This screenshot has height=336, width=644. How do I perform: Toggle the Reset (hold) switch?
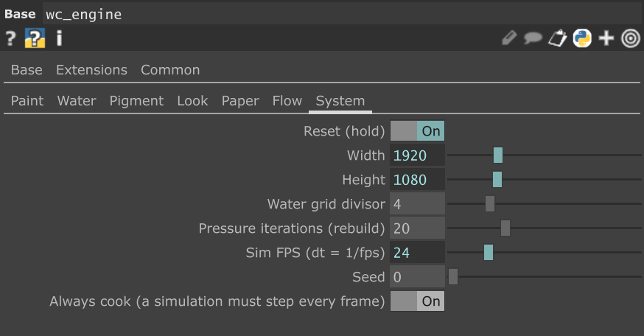point(417,131)
